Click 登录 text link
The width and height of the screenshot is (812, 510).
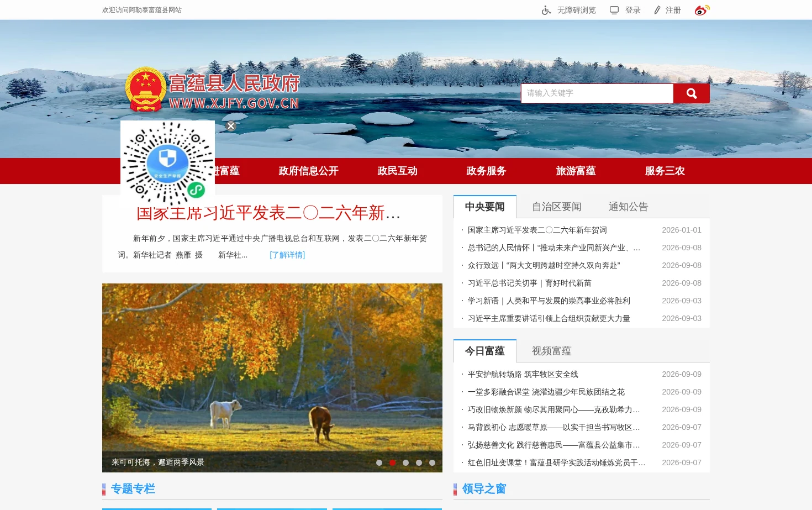point(633,10)
